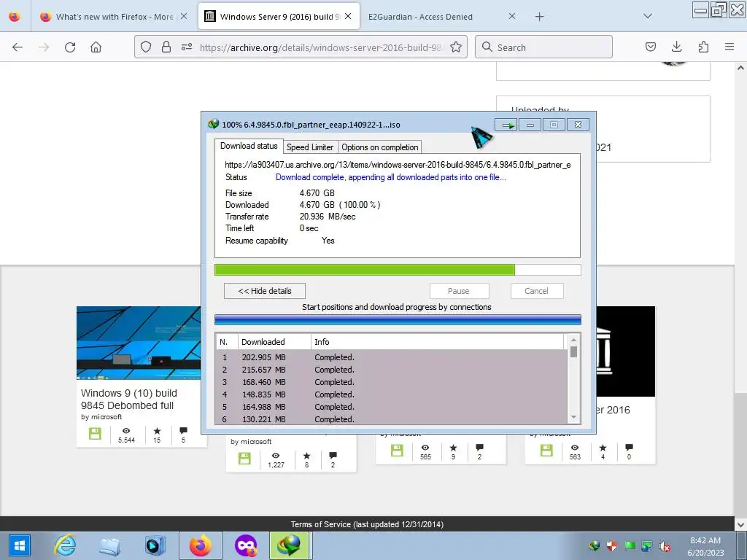Click the Downloaded column header

click(274, 342)
